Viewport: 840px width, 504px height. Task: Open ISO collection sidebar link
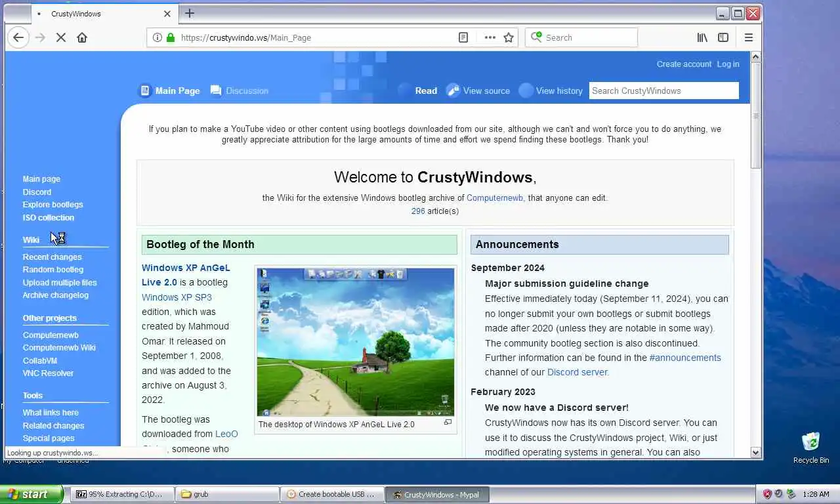pyautogui.click(x=49, y=217)
